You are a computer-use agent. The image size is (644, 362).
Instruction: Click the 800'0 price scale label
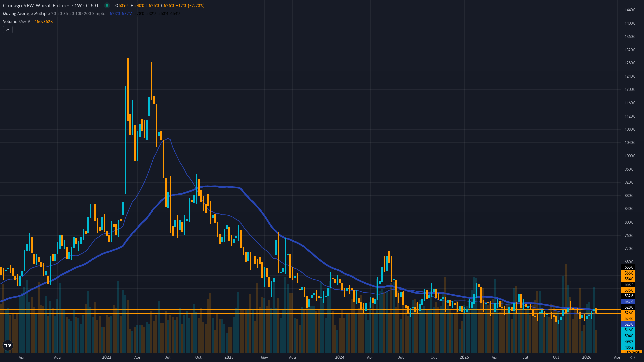pyautogui.click(x=629, y=222)
